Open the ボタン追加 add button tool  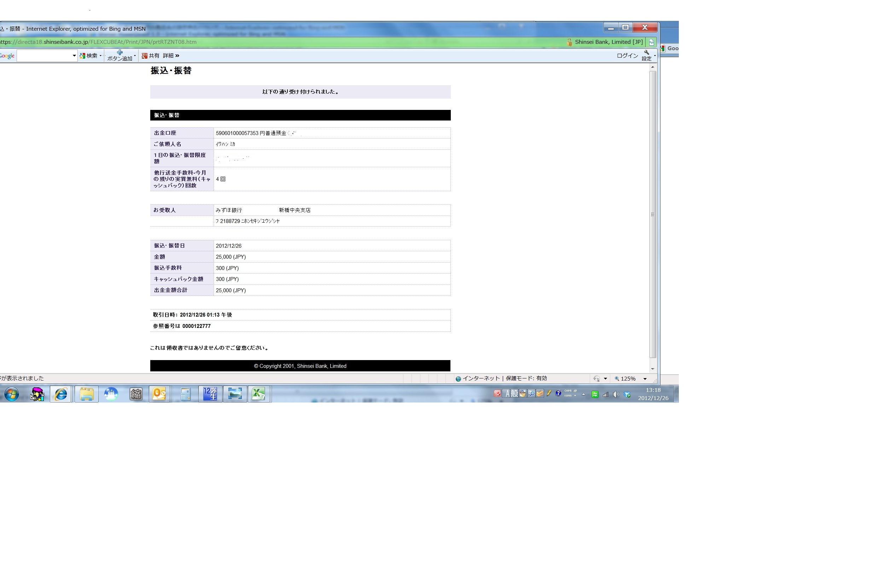(120, 55)
